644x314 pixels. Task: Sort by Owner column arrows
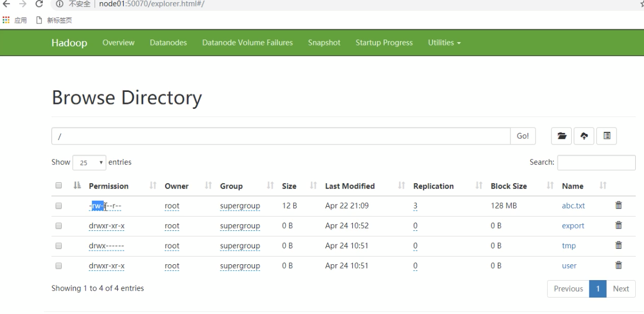click(208, 185)
